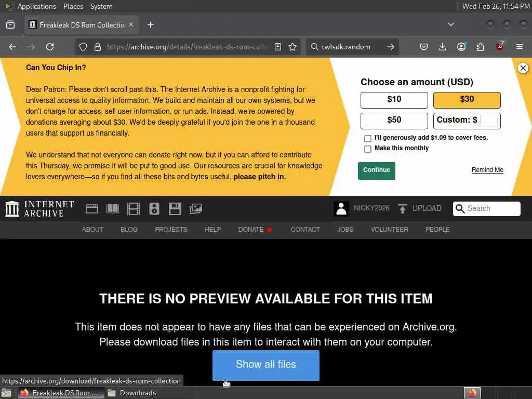Click the show desktop taskbar icon
This screenshot has width=532, height=399.
point(6,393)
